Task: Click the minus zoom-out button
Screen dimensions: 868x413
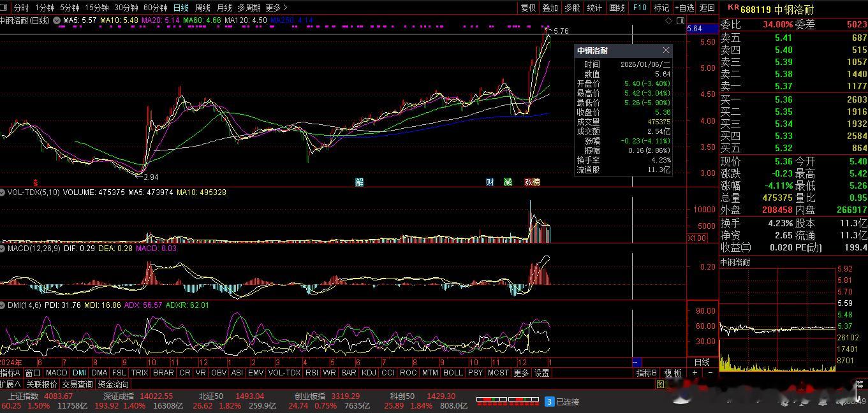Action: pyautogui.click(x=710, y=373)
